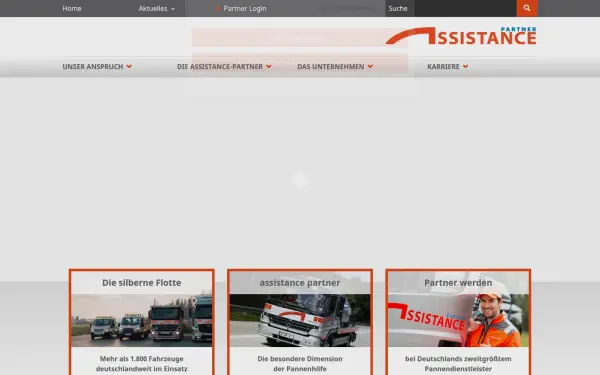Viewport: 600px width, 375px height.
Task: Click chevron next to Das Unternehmen
Action: (370, 67)
